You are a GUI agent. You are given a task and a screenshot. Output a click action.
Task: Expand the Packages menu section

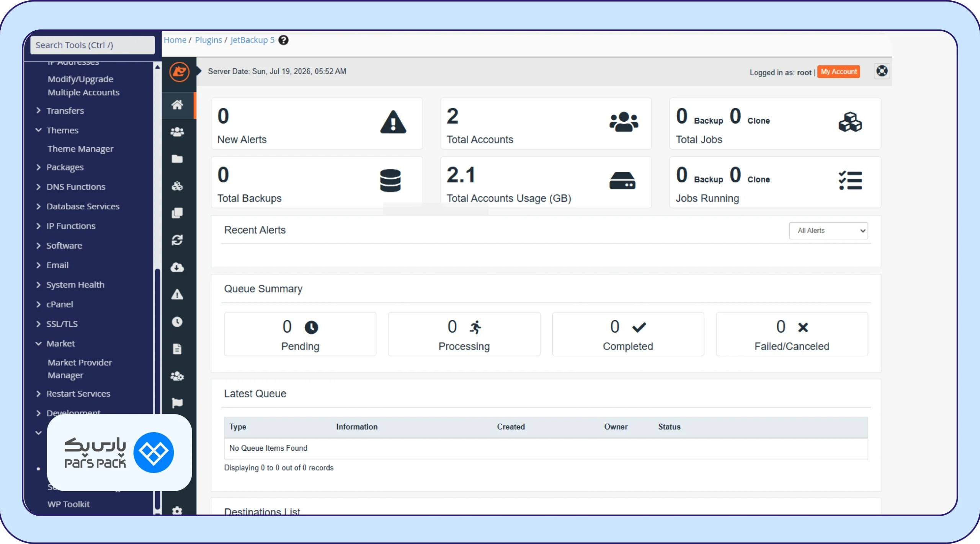[x=38, y=167]
